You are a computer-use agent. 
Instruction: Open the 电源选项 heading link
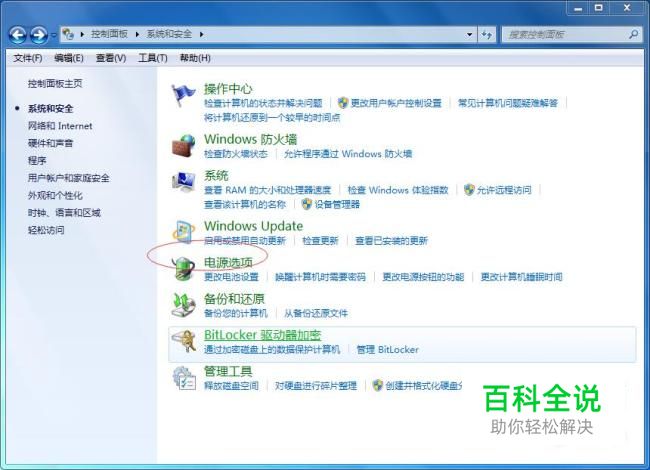[x=228, y=262]
